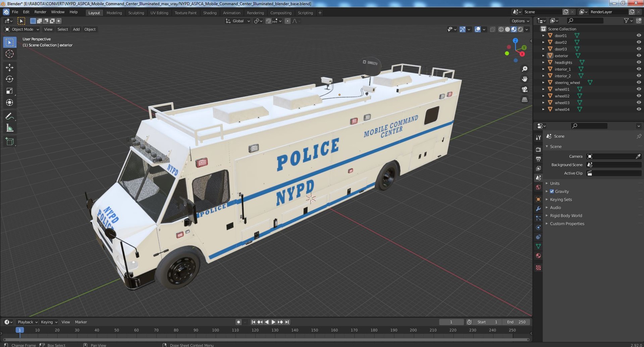This screenshot has width=644, height=347.
Task: Open the World properties tab
Action: (x=538, y=187)
